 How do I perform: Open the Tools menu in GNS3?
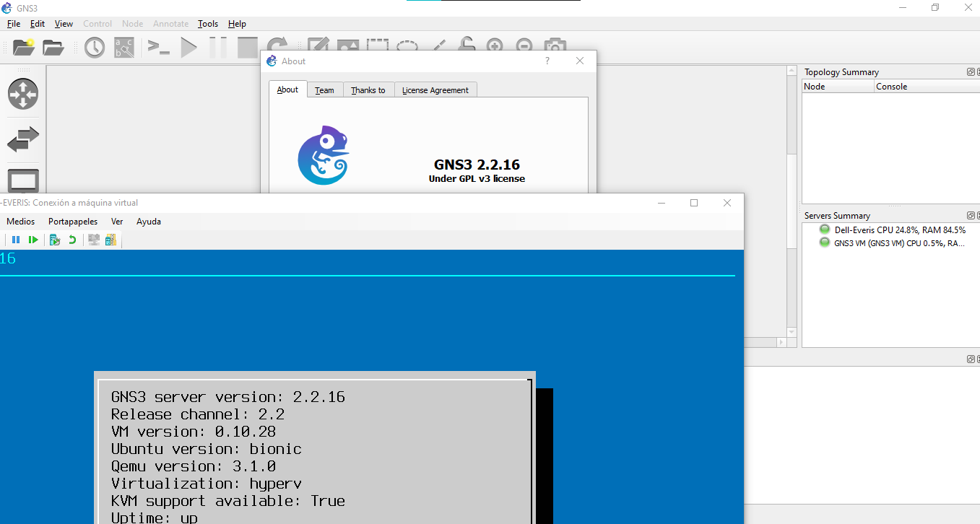click(208, 24)
